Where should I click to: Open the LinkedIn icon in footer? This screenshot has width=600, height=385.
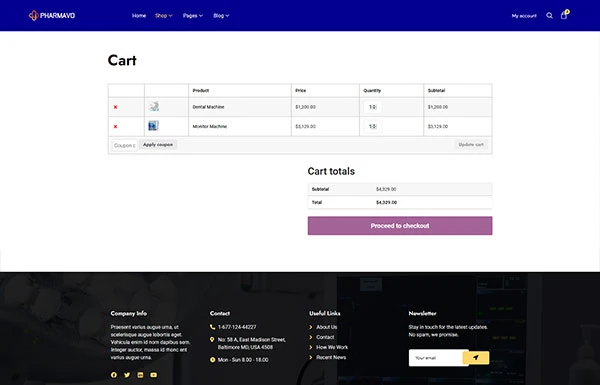[140, 375]
